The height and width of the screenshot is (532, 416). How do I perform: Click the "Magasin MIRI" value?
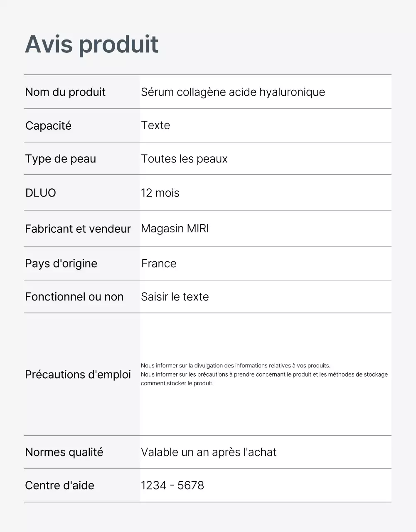click(175, 229)
